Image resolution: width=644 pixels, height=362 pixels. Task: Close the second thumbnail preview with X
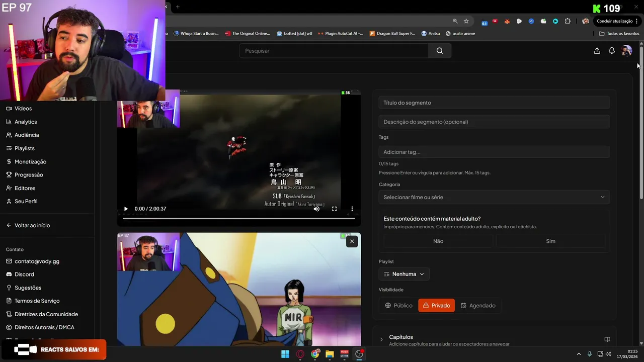point(352,241)
